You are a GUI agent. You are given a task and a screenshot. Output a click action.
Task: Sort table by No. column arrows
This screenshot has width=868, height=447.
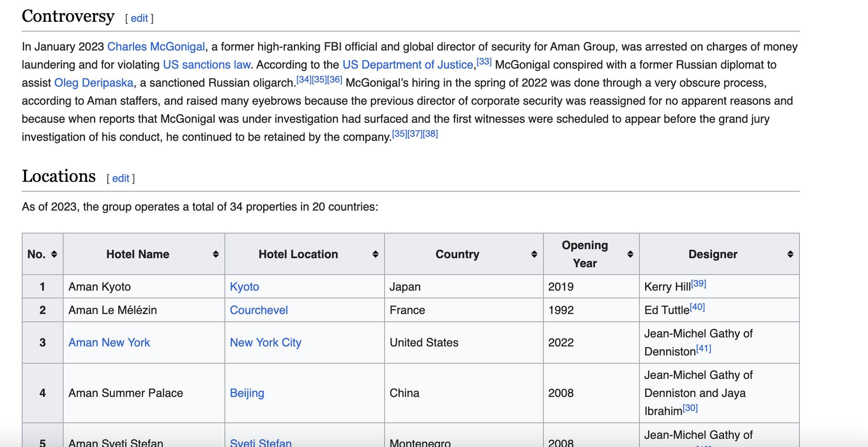click(x=54, y=254)
